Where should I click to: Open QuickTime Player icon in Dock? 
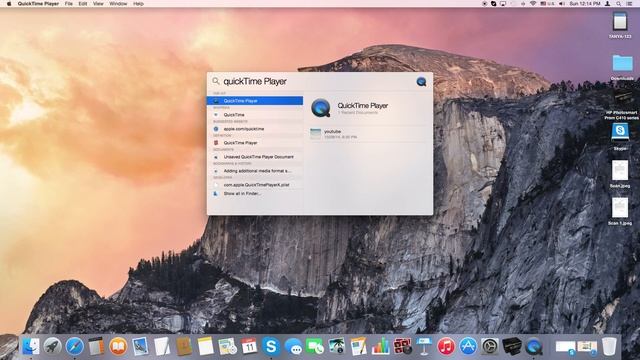click(534, 347)
